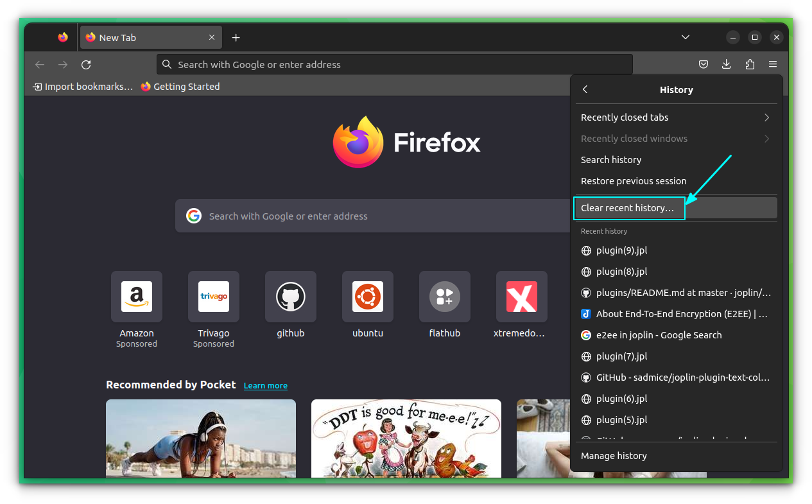Click the forward navigation arrow
Image resolution: width=812 pixels, height=504 pixels.
tap(62, 64)
